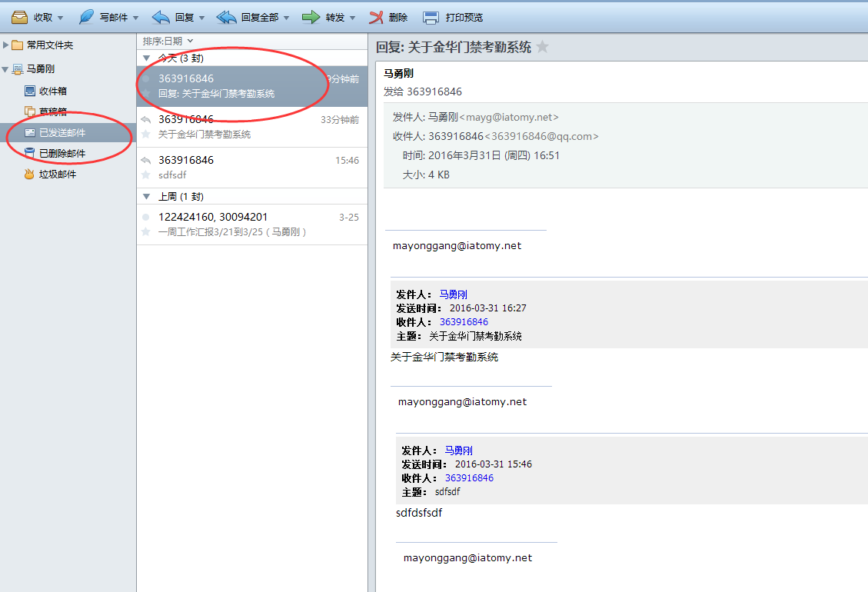Image resolution: width=868 pixels, height=592 pixels.
Task: Toggle the favorite star in the message header
Action: pyautogui.click(x=544, y=47)
